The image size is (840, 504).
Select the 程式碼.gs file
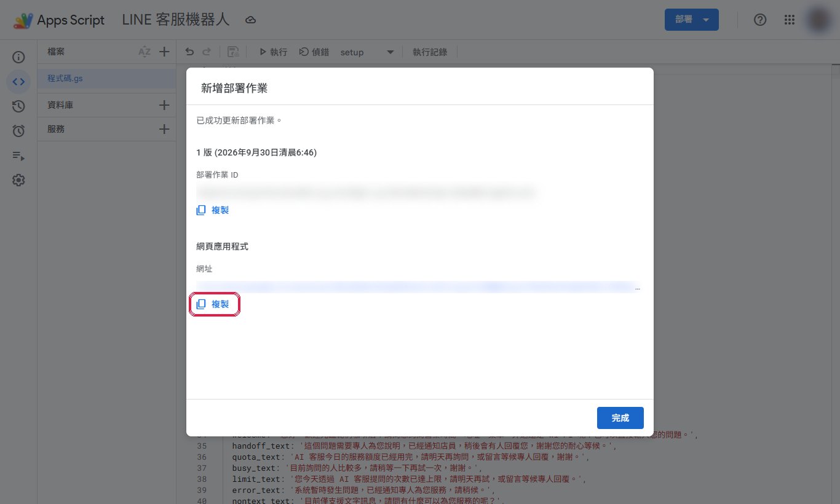click(x=107, y=79)
